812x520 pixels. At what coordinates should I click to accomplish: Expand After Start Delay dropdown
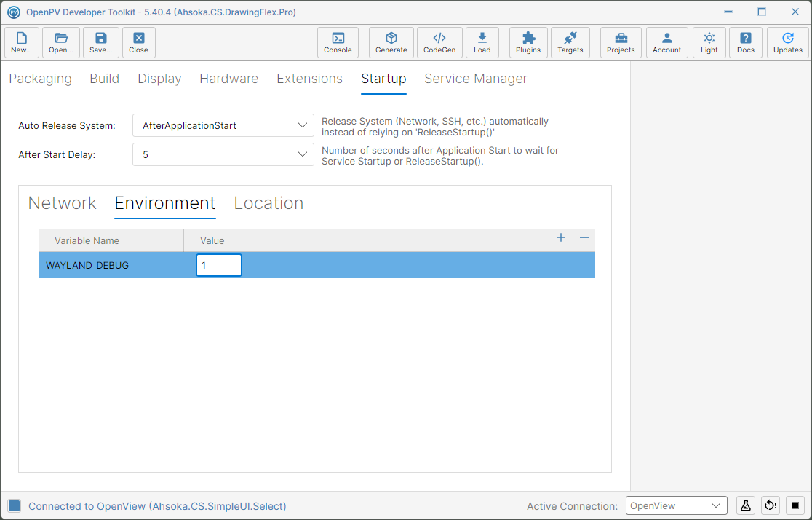(223, 154)
